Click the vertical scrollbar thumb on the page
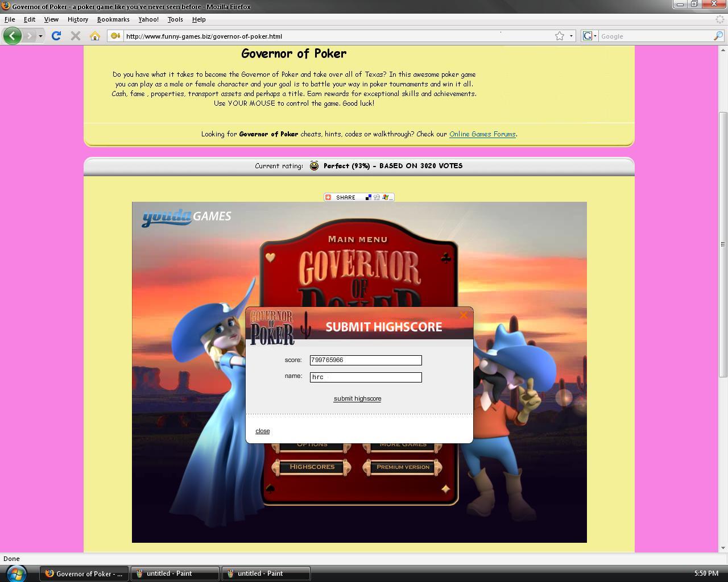This screenshot has height=582, width=728. [723, 244]
